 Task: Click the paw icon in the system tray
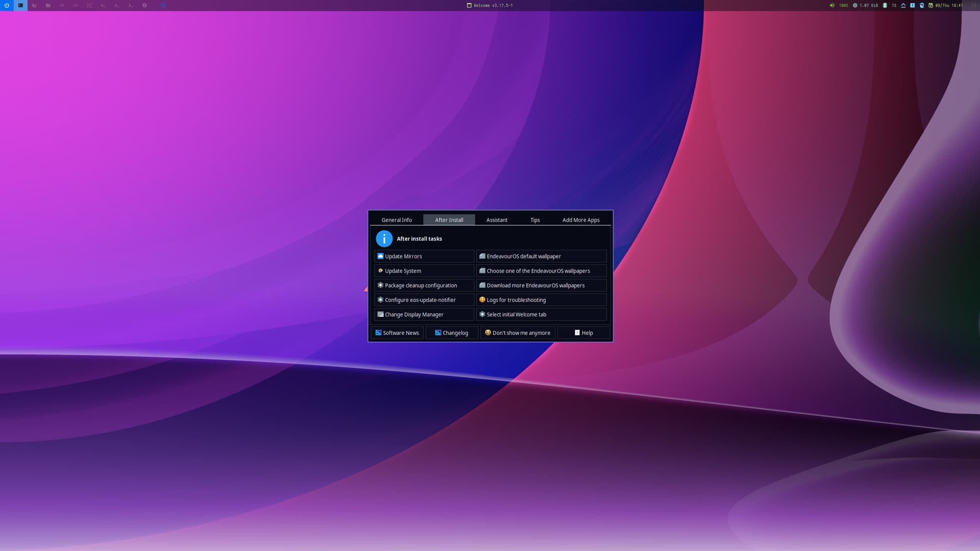click(922, 5)
